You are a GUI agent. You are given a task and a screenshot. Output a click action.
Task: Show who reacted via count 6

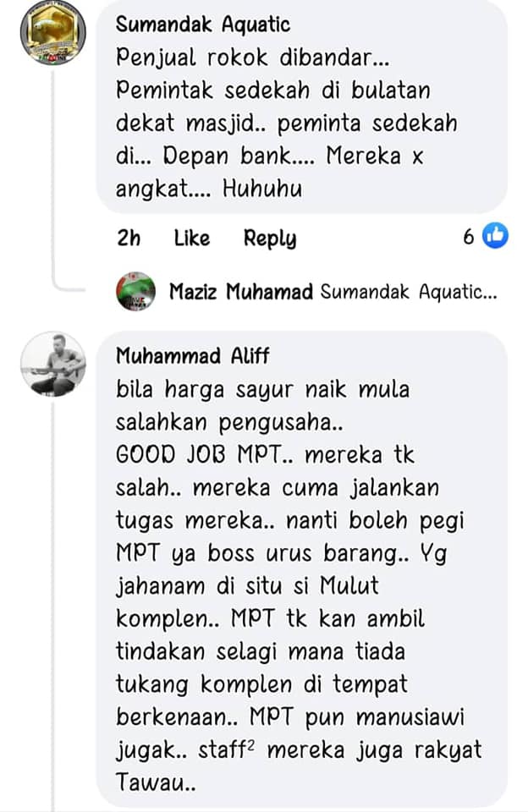(x=469, y=237)
